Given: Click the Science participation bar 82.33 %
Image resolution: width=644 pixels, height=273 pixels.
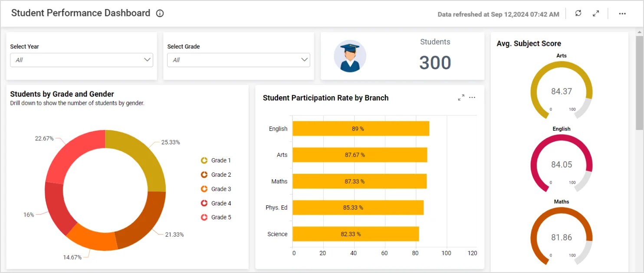Looking at the screenshot, I should pos(355,234).
